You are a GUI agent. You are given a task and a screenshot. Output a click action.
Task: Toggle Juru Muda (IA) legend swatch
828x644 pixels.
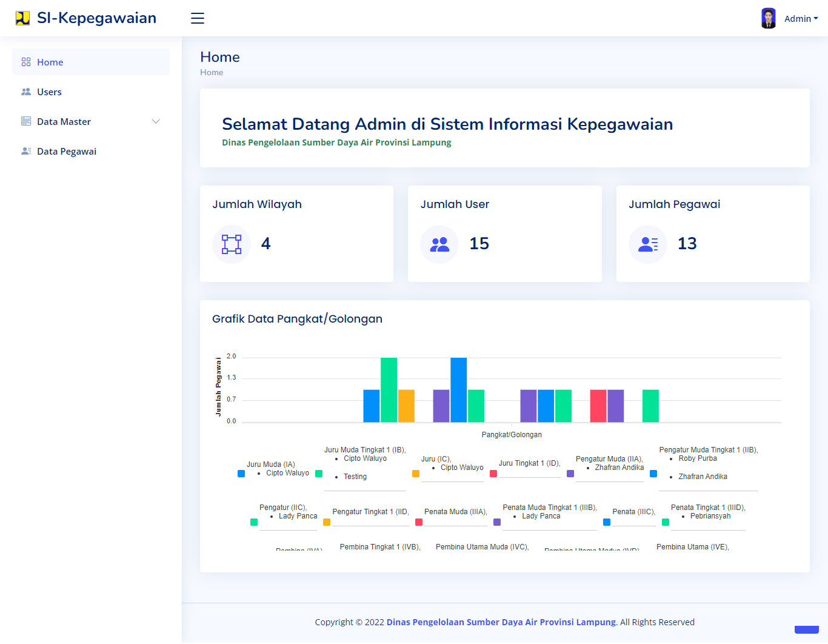[x=241, y=474]
